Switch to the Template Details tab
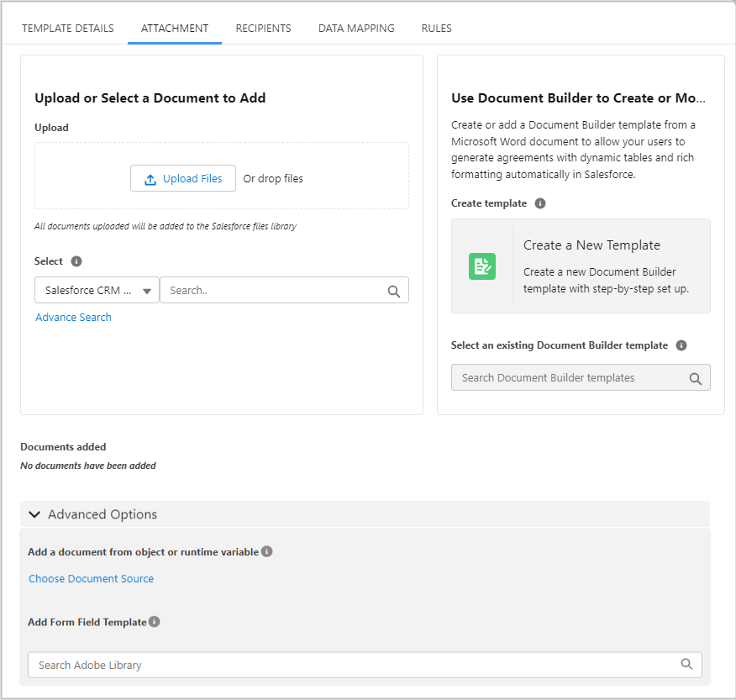The height and width of the screenshot is (700, 736). click(67, 28)
